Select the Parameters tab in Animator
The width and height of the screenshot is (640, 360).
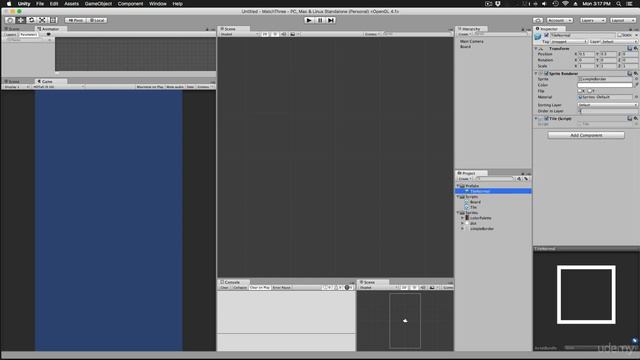(29, 35)
